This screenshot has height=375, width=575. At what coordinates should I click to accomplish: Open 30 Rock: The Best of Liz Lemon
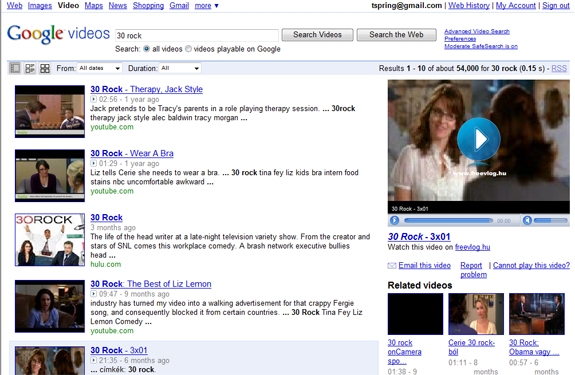[x=151, y=284]
